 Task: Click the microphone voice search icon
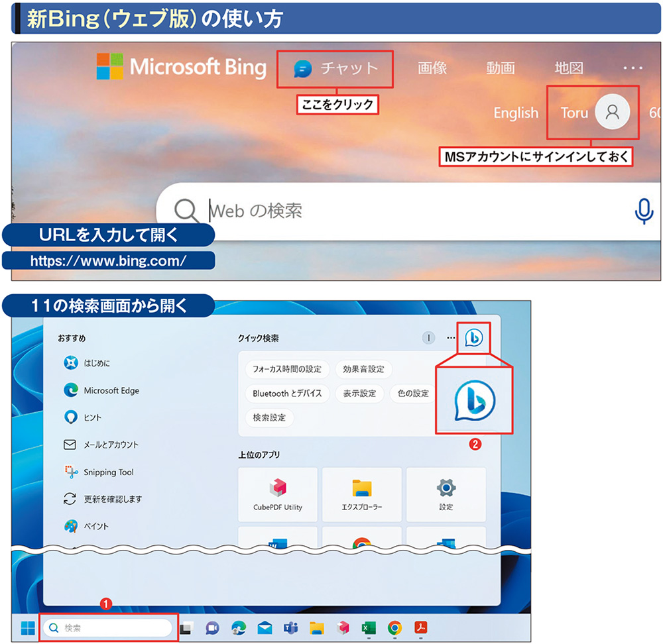tap(644, 211)
